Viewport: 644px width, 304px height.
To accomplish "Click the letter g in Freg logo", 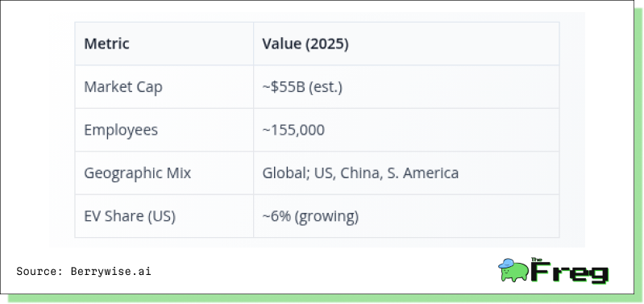I will (600, 275).
